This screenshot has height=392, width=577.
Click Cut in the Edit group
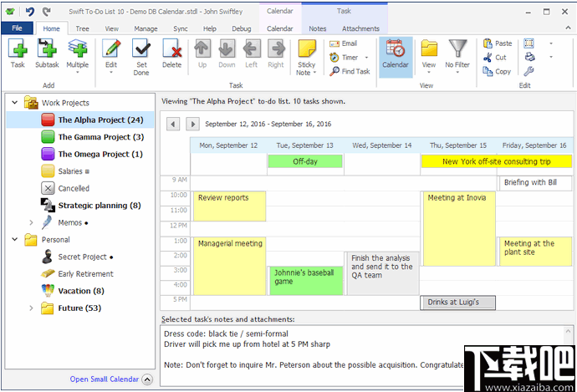(x=495, y=58)
